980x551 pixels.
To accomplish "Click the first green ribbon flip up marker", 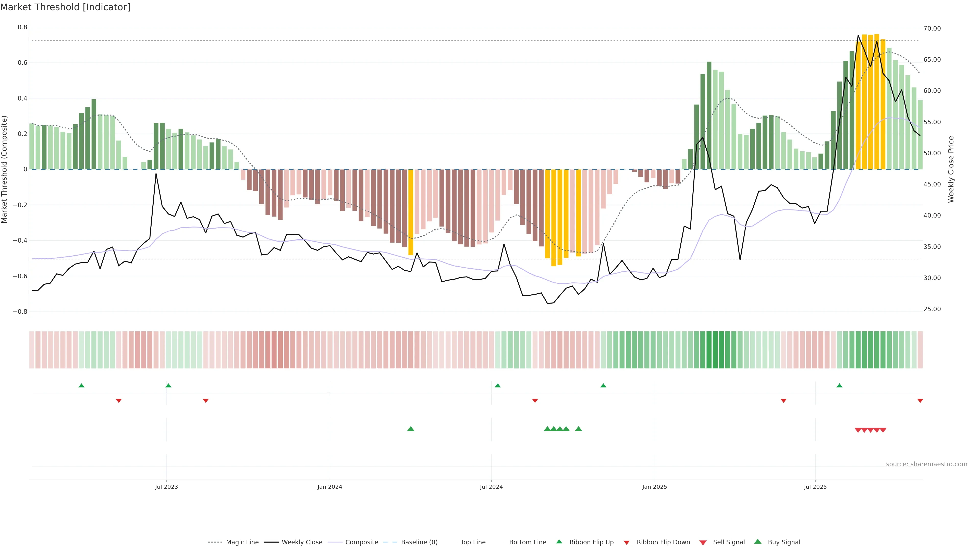I will point(81,386).
